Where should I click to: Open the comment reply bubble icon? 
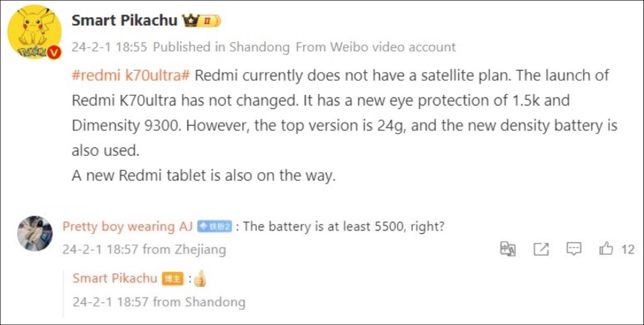(x=574, y=248)
